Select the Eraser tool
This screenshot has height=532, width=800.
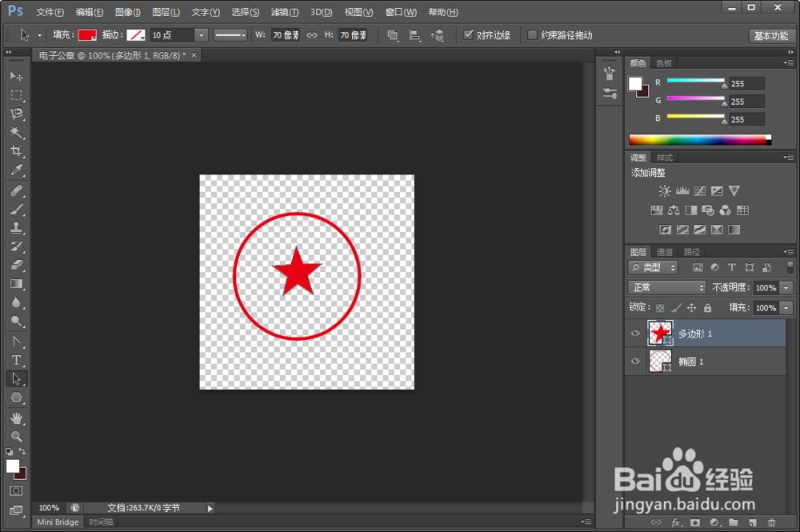point(16,265)
